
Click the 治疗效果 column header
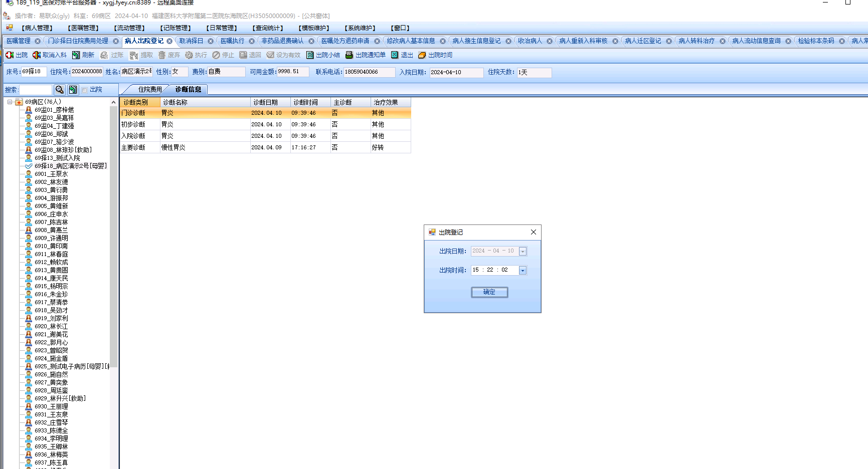(x=391, y=102)
